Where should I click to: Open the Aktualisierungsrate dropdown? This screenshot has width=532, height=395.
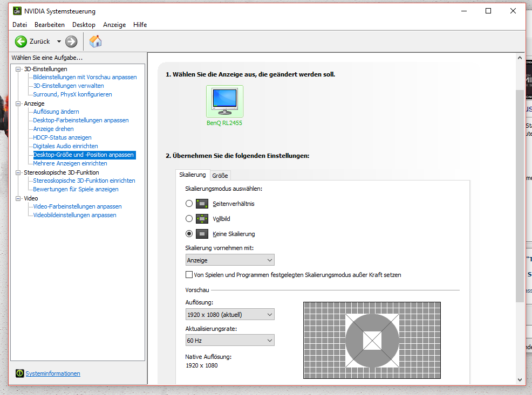pos(230,340)
